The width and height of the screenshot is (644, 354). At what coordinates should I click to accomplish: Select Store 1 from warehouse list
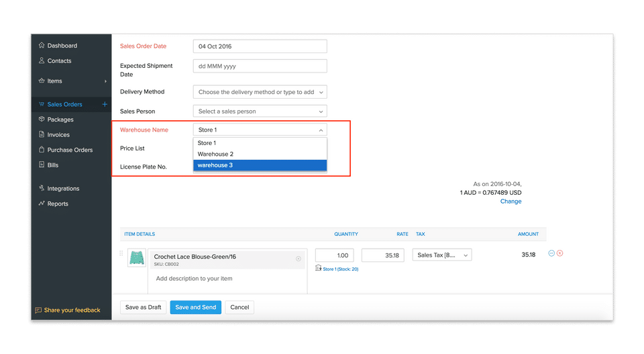[260, 143]
